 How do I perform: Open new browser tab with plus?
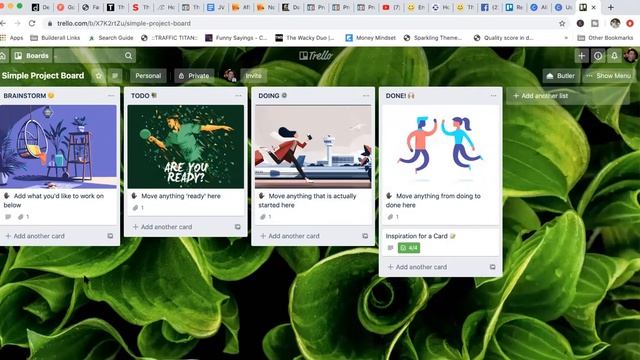tap(611, 7)
